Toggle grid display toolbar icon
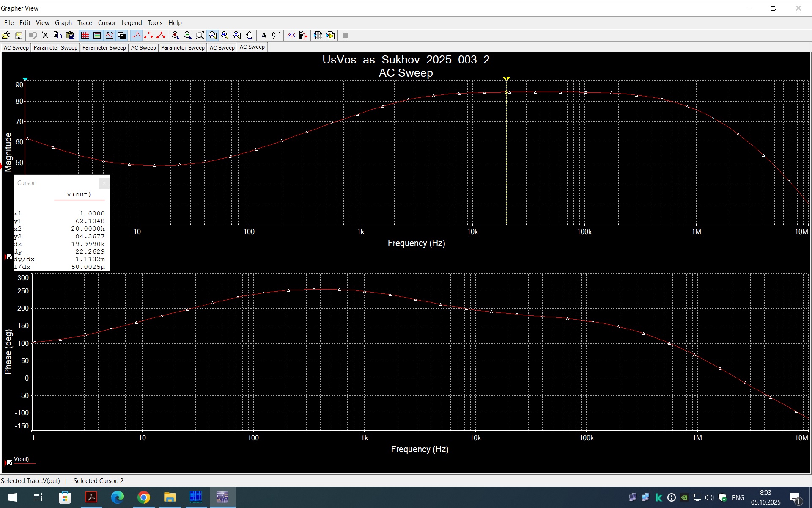 coord(85,36)
